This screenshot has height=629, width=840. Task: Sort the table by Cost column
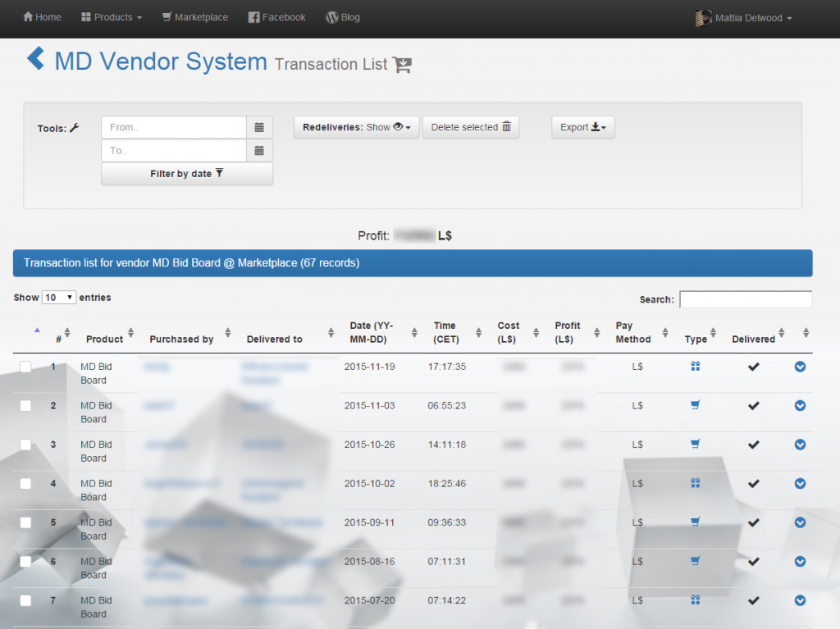[507, 331]
